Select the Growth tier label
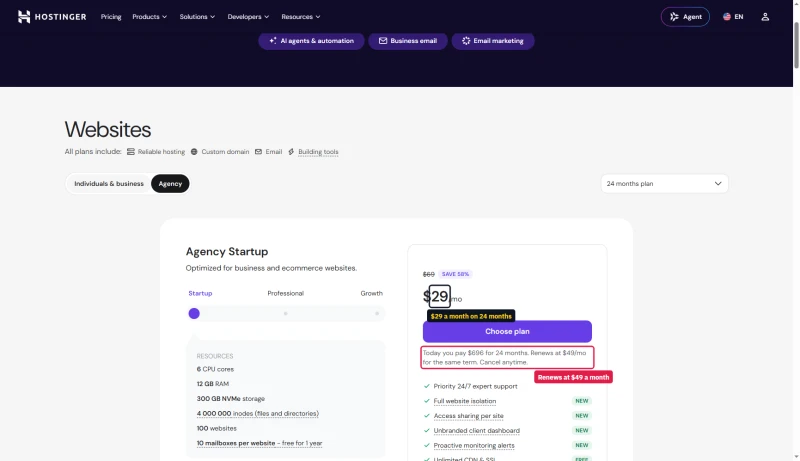The height and width of the screenshot is (461, 800). pos(371,293)
